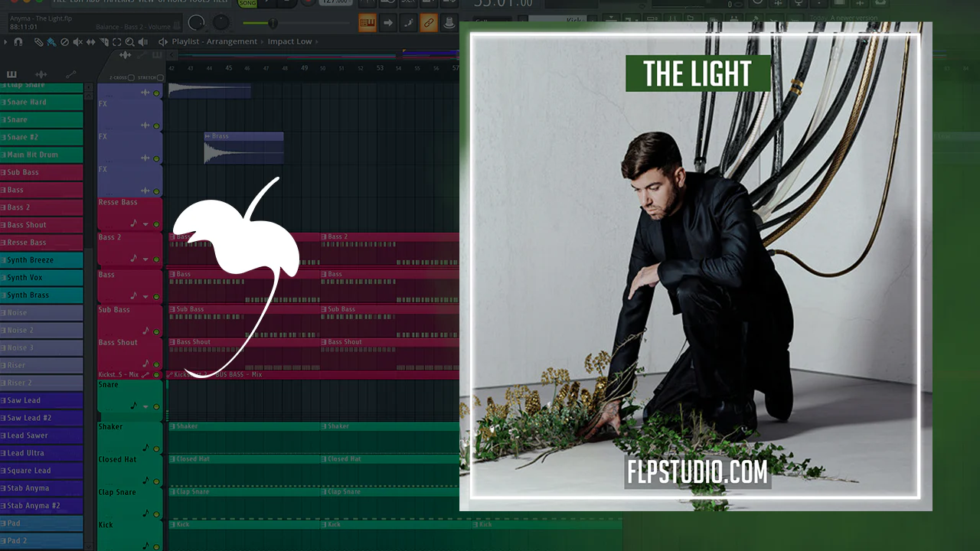980x551 pixels.
Task: Click the note icon on Resse Bass track
Action: [133, 223]
